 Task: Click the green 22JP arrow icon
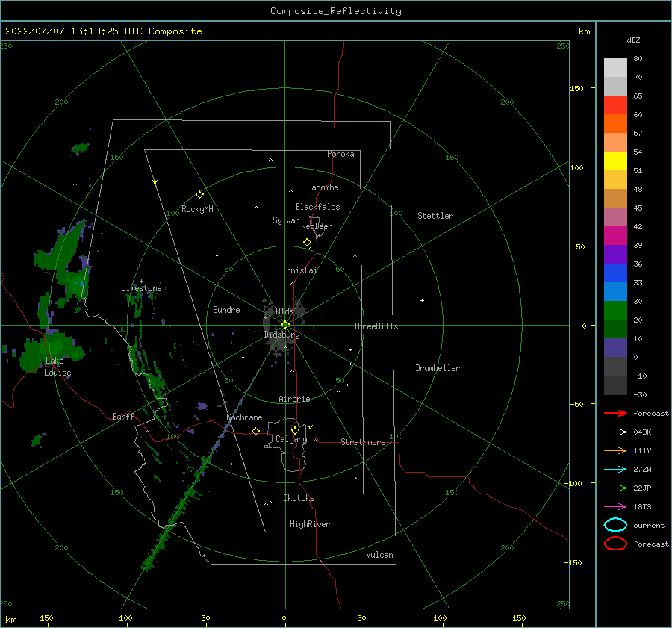coord(615,488)
